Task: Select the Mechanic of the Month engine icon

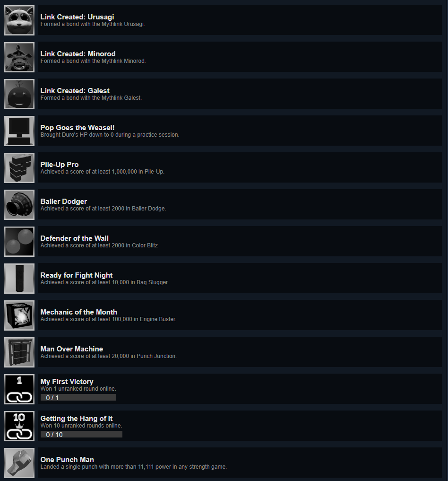Action: pos(19,315)
